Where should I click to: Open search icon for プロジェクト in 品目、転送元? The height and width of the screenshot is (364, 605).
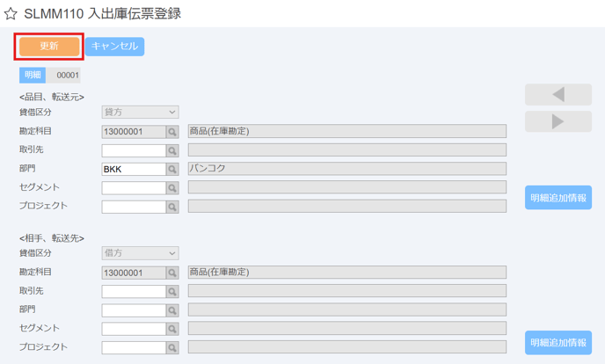(x=172, y=207)
